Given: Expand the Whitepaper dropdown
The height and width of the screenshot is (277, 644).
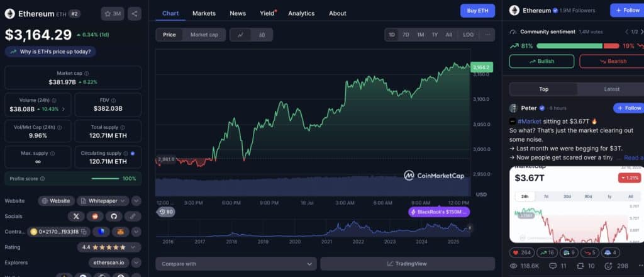Looking at the screenshot, I should pyautogui.click(x=124, y=201).
